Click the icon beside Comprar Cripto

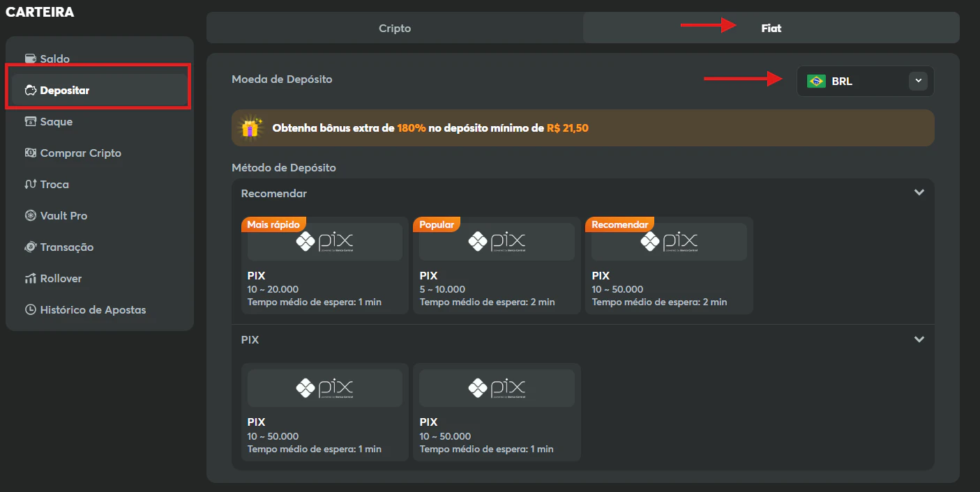point(30,153)
